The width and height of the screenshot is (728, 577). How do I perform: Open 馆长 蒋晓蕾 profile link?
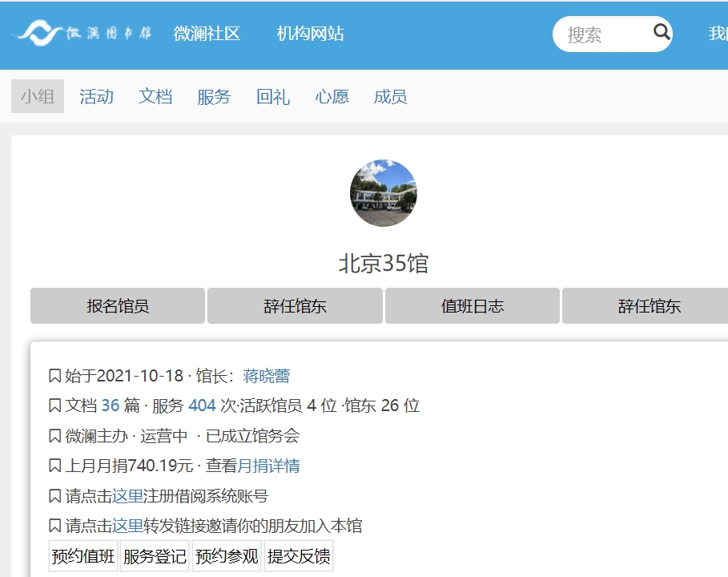tap(266, 376)
